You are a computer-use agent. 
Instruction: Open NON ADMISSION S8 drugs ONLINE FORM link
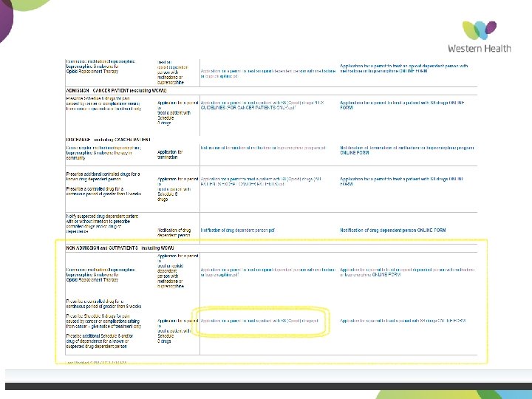(x=403, y=321)
